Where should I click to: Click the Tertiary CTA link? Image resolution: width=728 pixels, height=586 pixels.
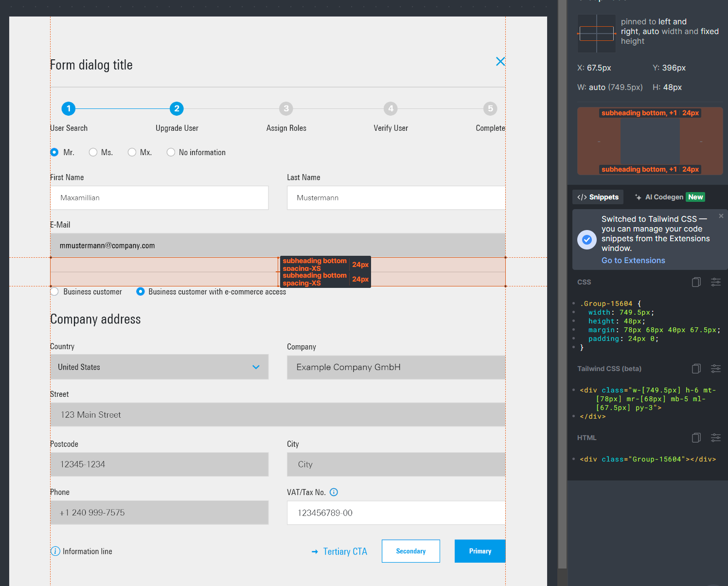click(x=339, y=551)
